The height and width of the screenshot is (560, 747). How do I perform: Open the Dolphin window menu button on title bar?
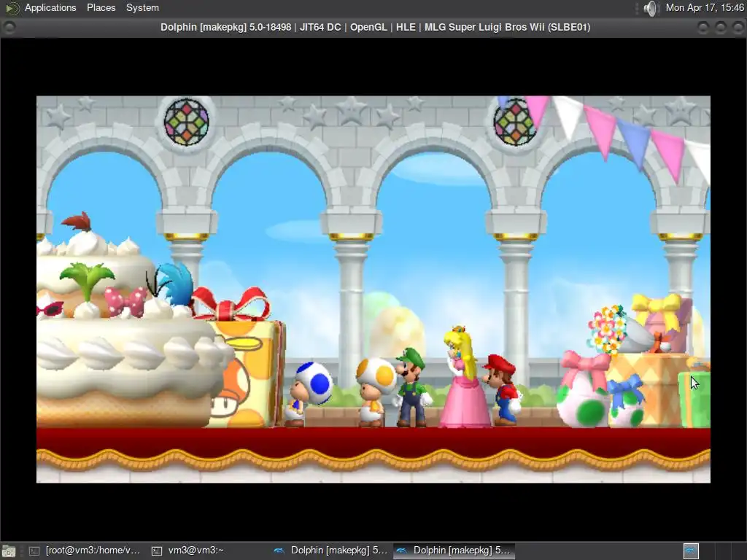click(9, 27)
